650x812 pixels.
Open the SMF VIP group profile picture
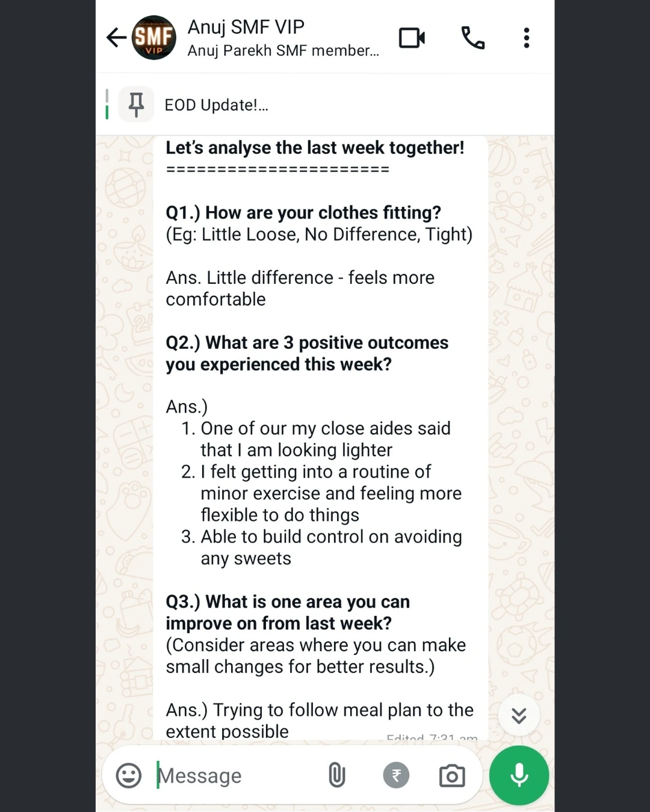point(154,38)
